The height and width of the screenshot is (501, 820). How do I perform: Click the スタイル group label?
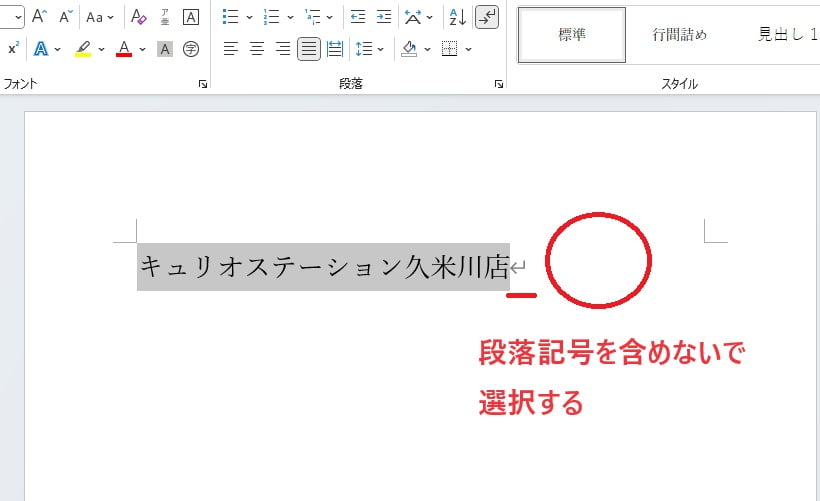pyautogui.click(x=679, y=84)
